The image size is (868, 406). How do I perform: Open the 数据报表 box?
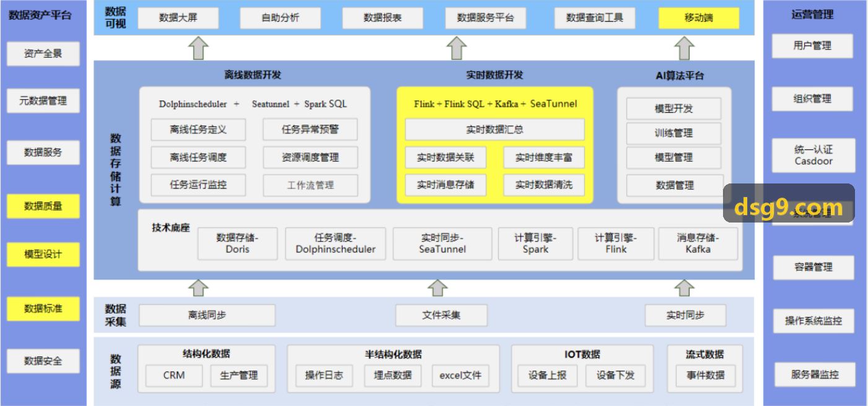click(x=383, y=18)
